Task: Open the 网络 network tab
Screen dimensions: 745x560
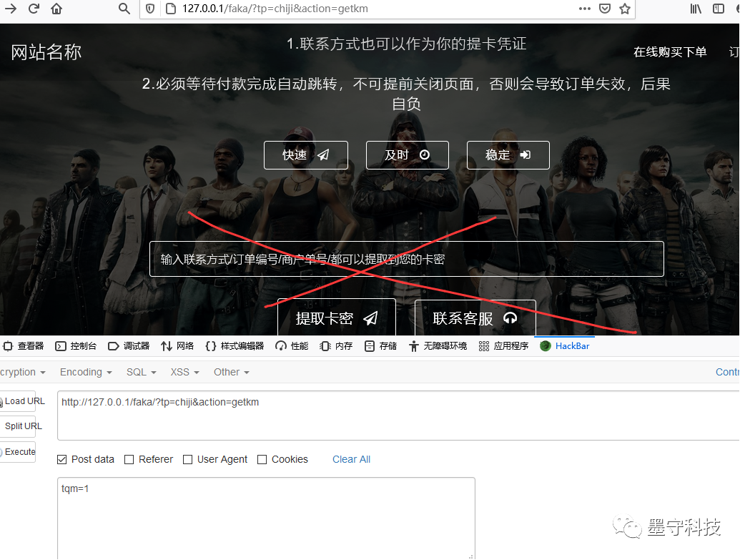Action: [x=177, y=346]
